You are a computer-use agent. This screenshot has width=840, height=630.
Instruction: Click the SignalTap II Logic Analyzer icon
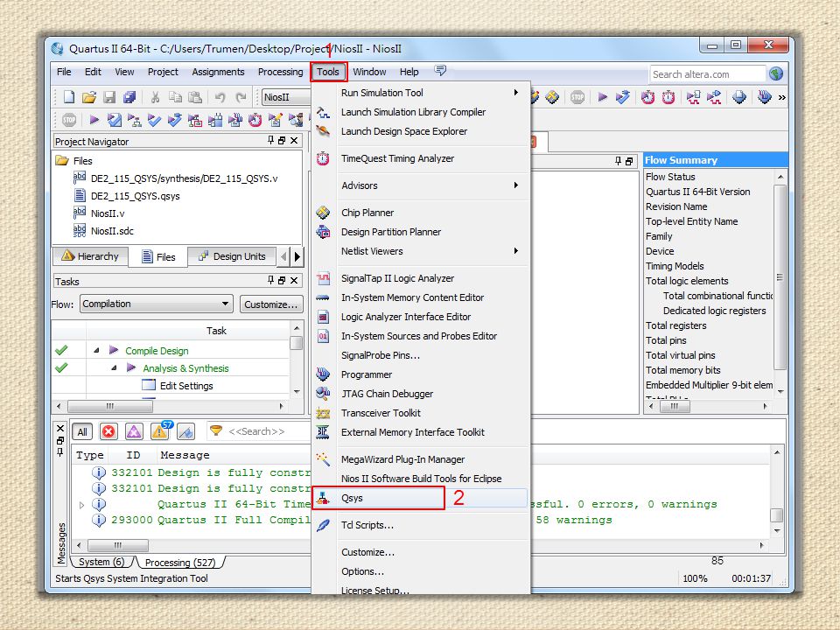(x=323, y=278)
